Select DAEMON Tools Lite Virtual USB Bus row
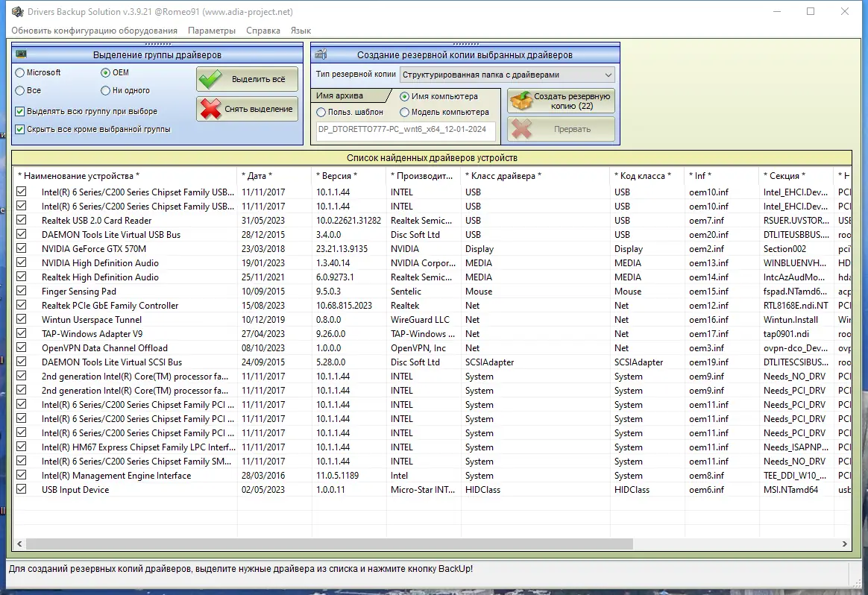868x595 pixels. [432, 235]
